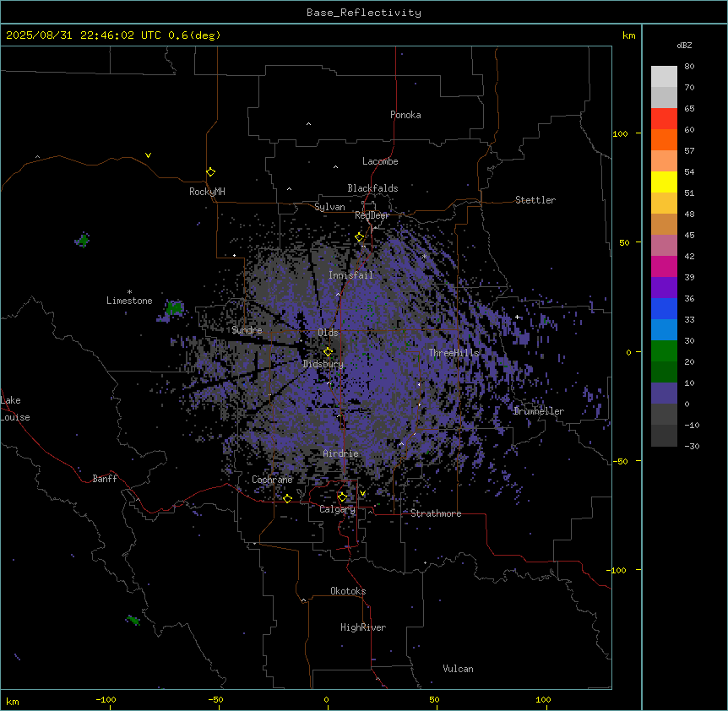728x711 pixels.
Task: Click the yellow diamond marker above the Calgary label
Action: tap(342, 497)
